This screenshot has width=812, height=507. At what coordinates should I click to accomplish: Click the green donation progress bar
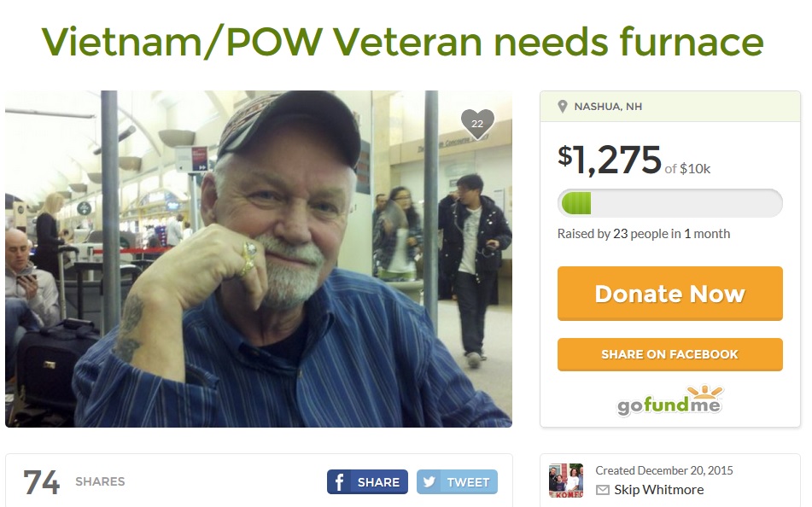(669, 203)
